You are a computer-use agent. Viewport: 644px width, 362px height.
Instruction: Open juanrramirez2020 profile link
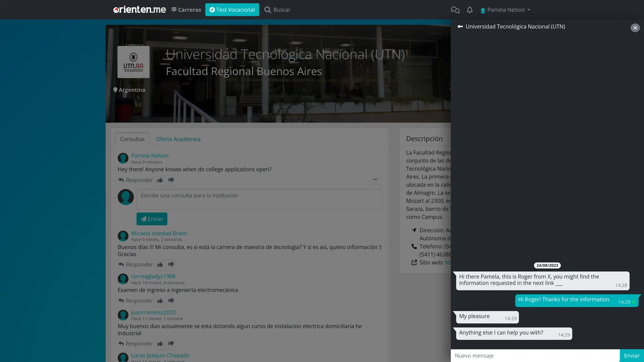pos(153,312)
